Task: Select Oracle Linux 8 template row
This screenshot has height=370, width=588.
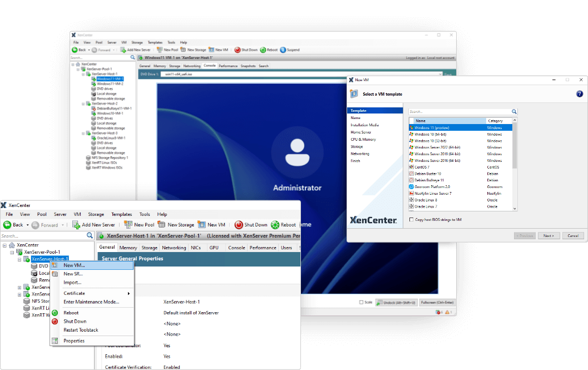Action: pos(461,200)
